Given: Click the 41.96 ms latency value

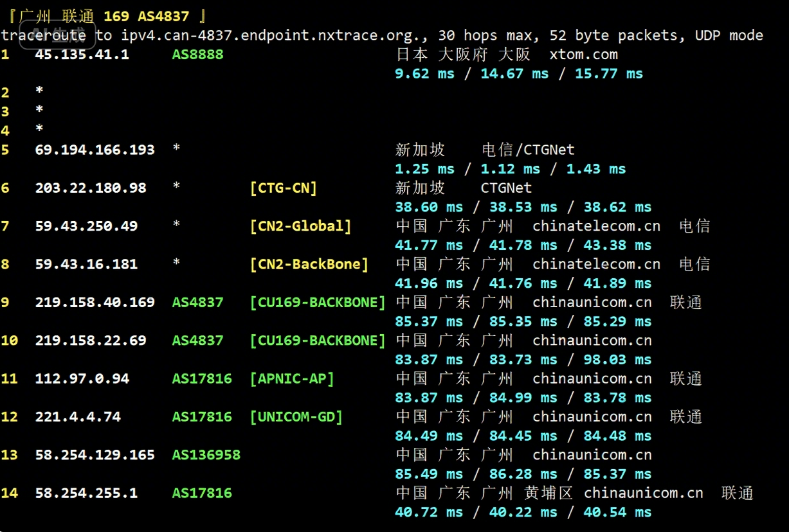Looking at the screenshot, I should (x=429, y=283).
